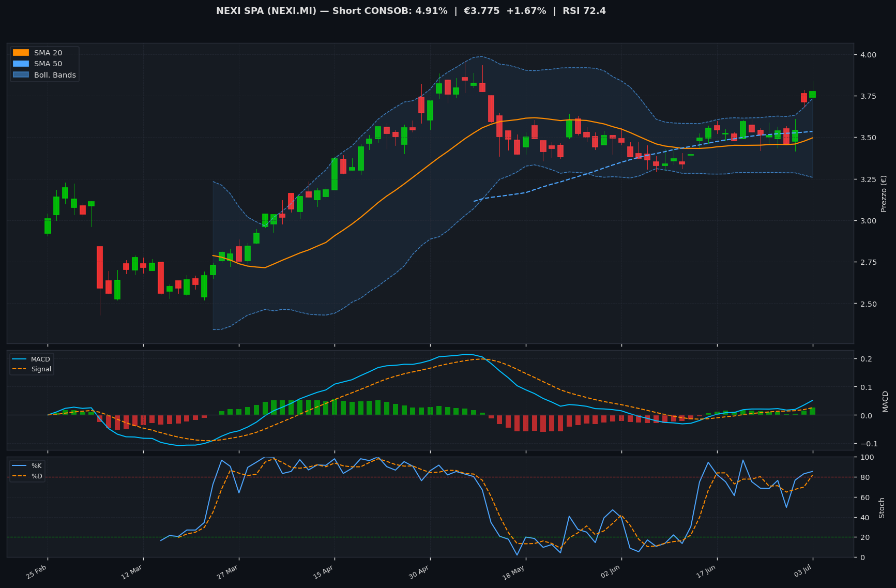Image resolution: width=896 pixels, height=588 pixels.
Task: Click "NEXI SPA (NEXI.MI)" in the chart title
Action: click(266, 11)
